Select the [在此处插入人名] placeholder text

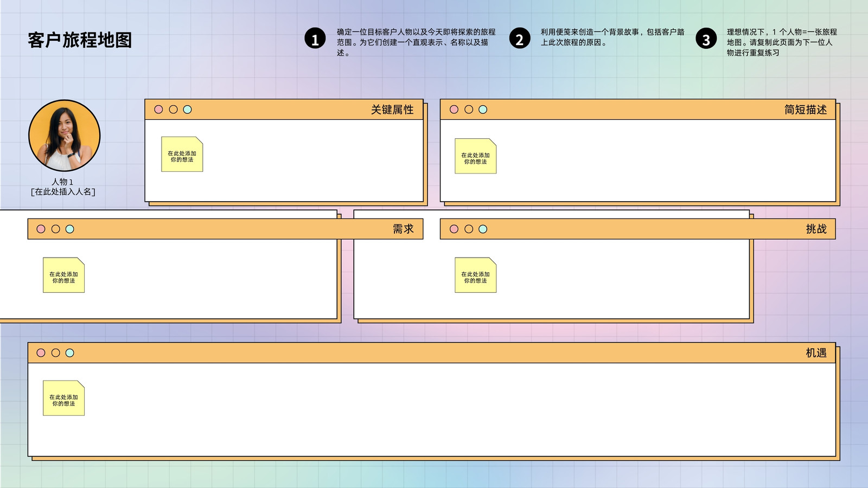[63, 192]
